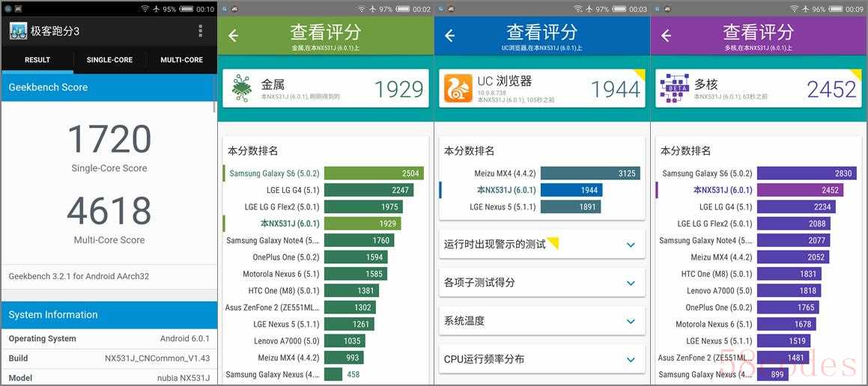Expand the 系统温度 section
Viewport: 868px width, 386px height.
[x=631, y=322]
